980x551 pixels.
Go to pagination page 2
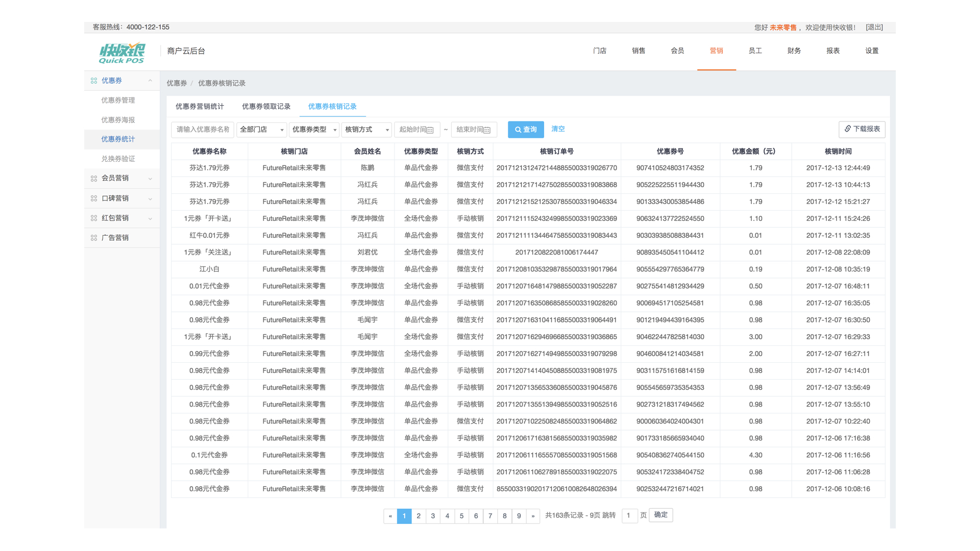pos(419,516)
